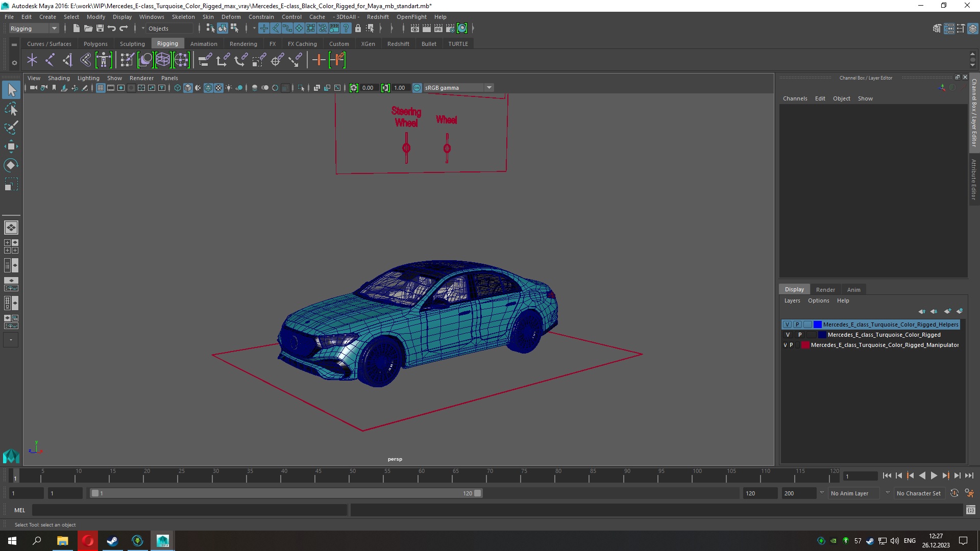Click create layer from selected icon
This screenshot has width=980, height=551.
click(x=960, y=311)
